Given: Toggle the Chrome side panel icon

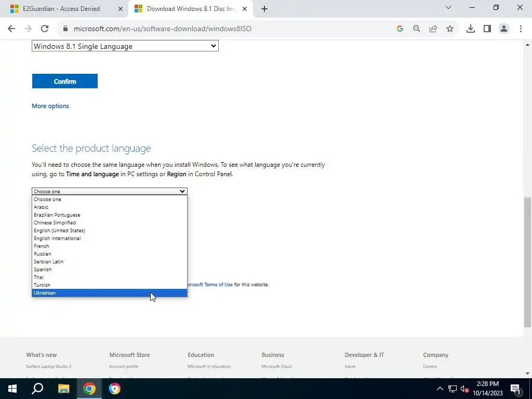Looking at the screenshot, I should point(487,29).
